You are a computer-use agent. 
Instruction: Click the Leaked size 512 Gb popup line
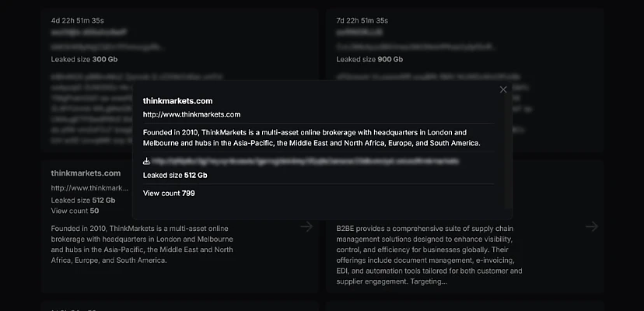pos(175,175)
